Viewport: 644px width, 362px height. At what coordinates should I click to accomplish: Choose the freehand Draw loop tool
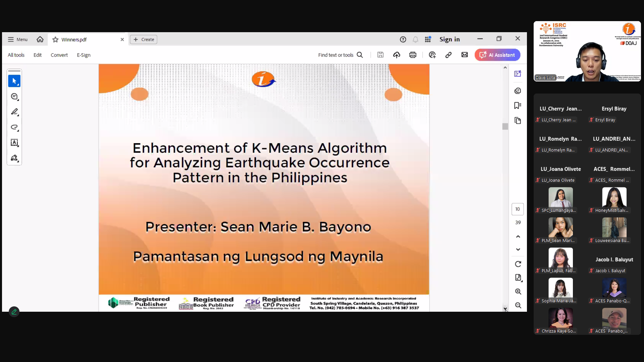pos(14,127)
